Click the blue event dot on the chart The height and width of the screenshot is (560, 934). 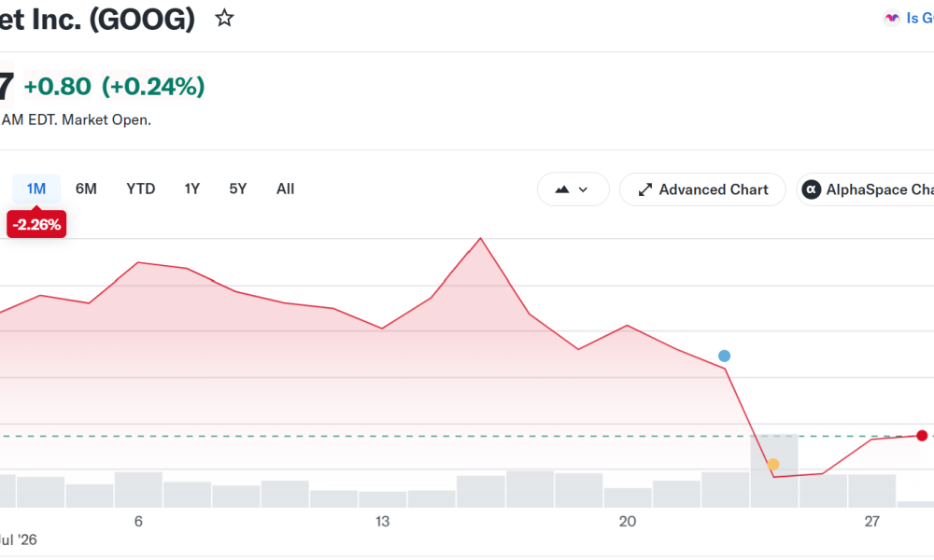(725, 356)
